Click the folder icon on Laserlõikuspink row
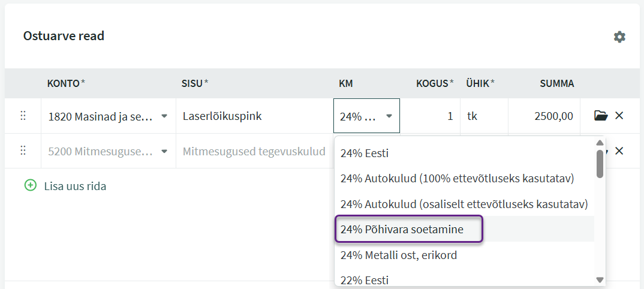 tap(601, 116)
